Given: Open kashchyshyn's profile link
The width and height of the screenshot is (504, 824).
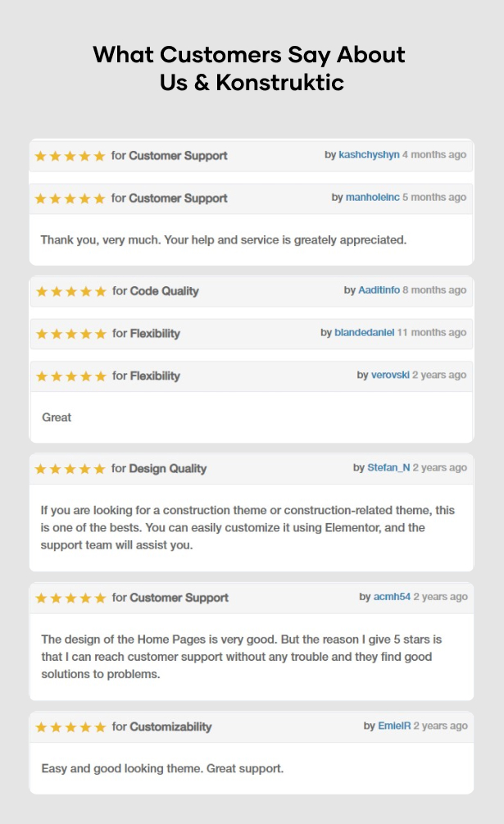Looking at the screenshot, I should point(369,155).
